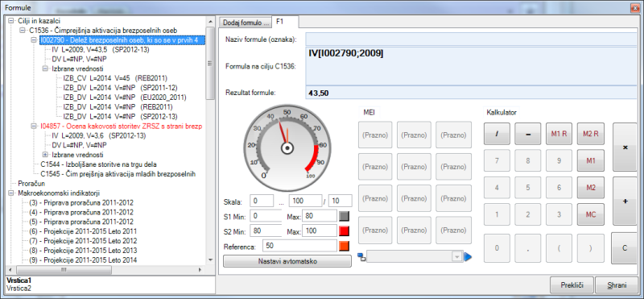Switch to the Dodaj formulo tab
Image resolution: width=644 pixels, height=299 pixels.
click(x=245, y=23)
